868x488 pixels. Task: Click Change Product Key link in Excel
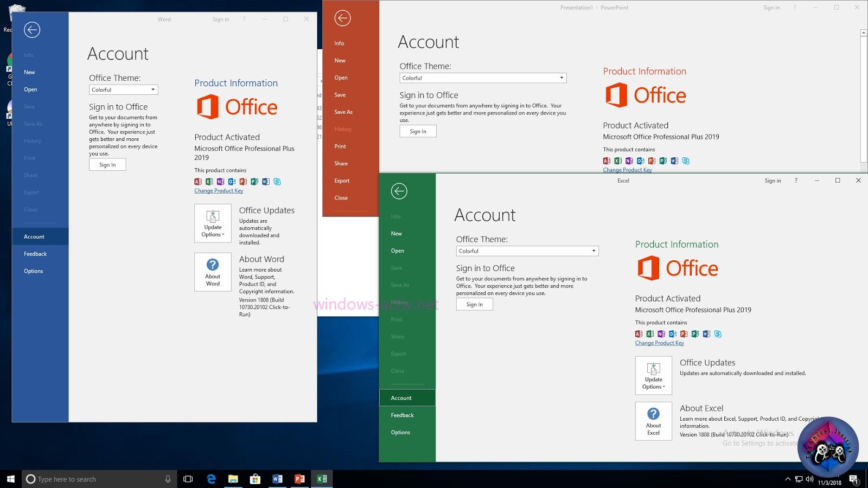660,343
